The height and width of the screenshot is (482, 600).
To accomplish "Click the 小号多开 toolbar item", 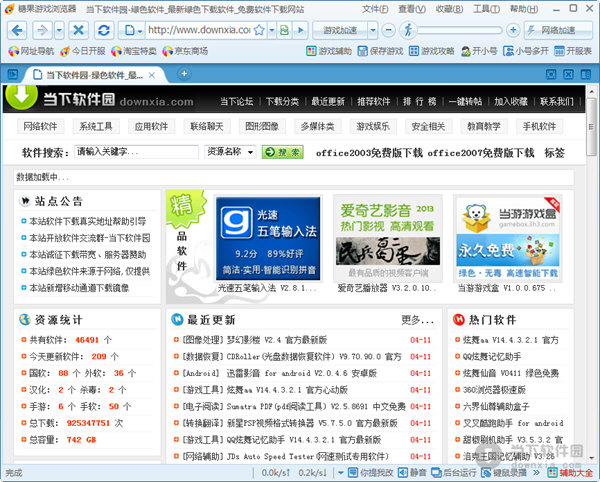I will click(x=526, y=51).
